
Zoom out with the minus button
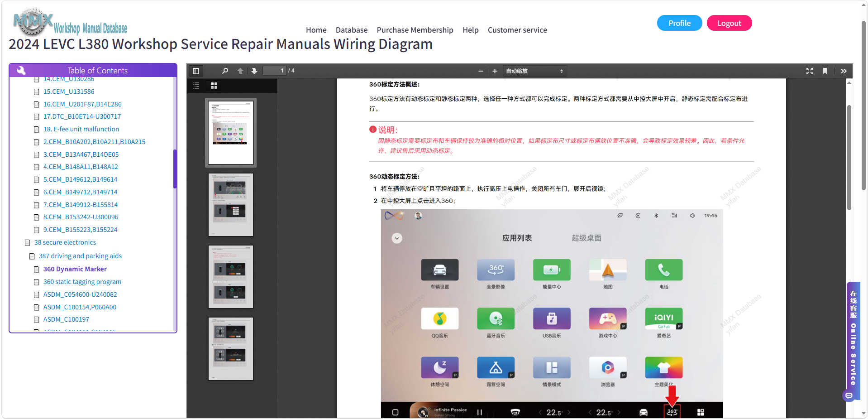click(x=481, y=71)
